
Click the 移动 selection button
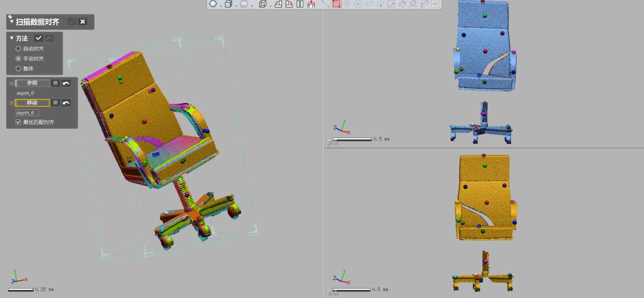tap(32, 103)
